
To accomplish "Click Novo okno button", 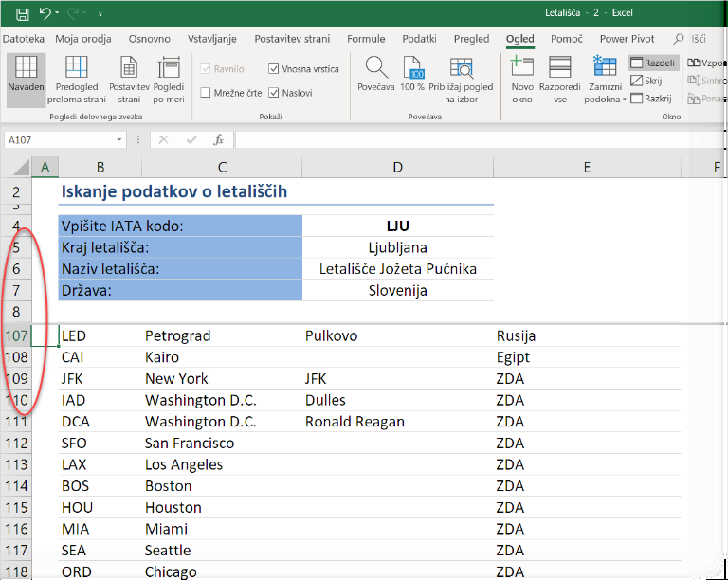I will (522, 80).
